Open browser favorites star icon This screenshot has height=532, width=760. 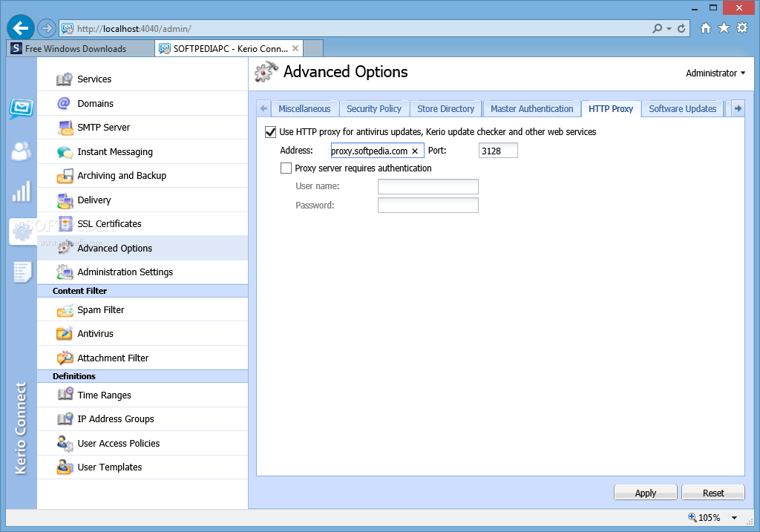coord(724,28)
